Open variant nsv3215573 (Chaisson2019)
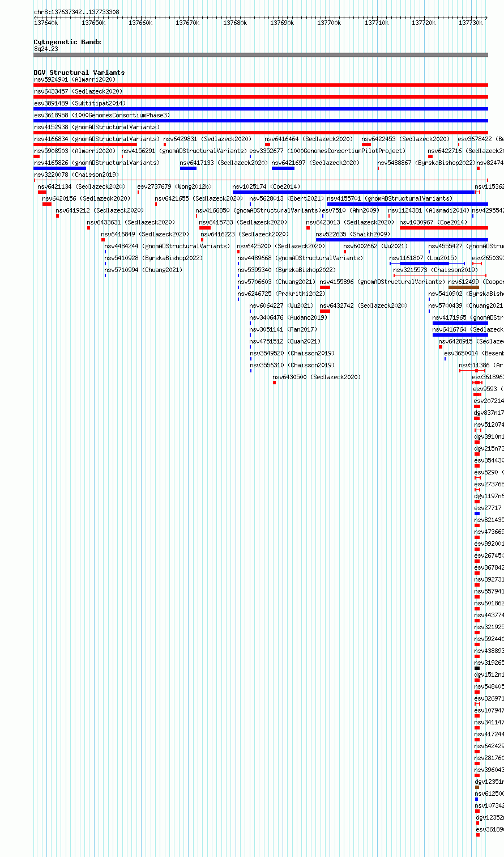 (436, 270)
